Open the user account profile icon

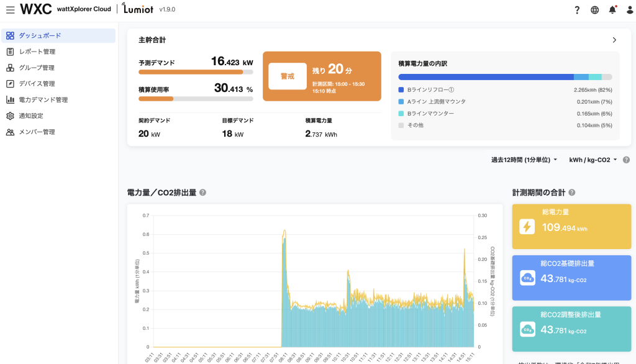(x=629, y=10)
